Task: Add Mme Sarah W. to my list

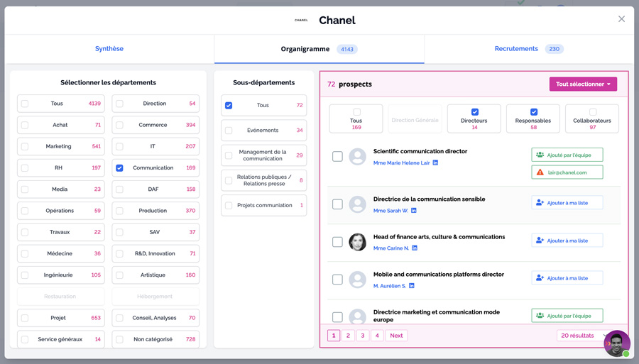Action: (x=567, y=203)
